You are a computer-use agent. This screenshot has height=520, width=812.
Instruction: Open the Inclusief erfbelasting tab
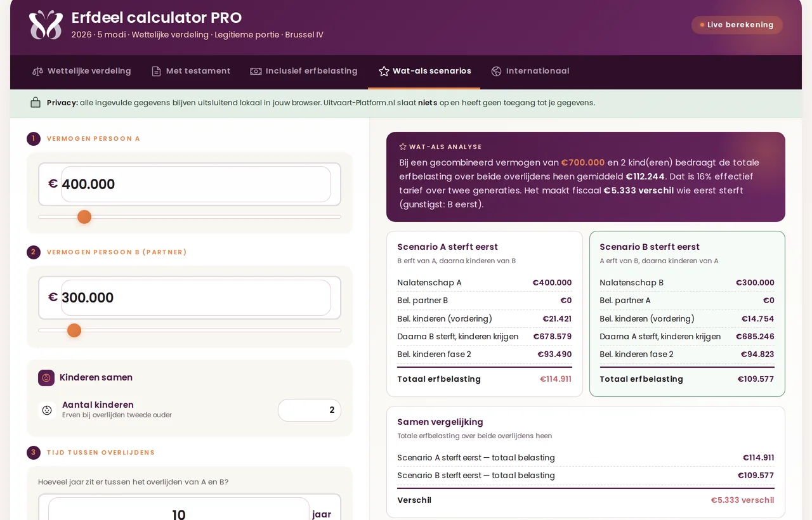[x=304, y=71]
